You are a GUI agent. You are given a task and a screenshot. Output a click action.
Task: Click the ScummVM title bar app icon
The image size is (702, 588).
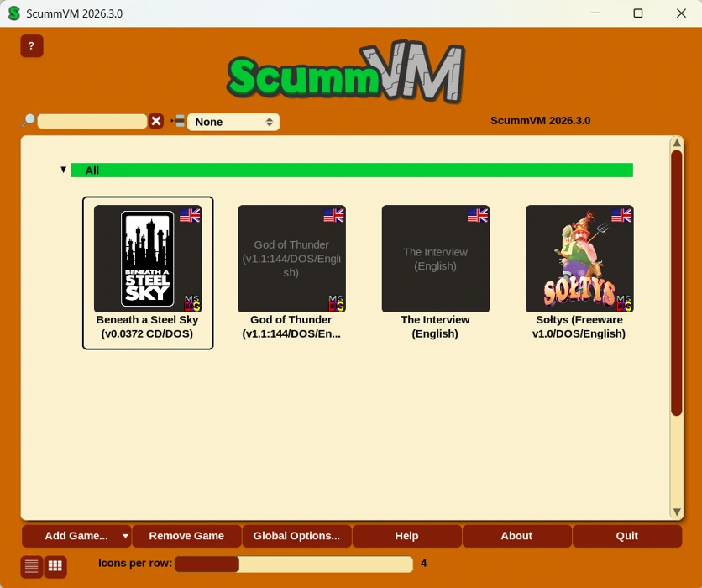coord(14,13)
